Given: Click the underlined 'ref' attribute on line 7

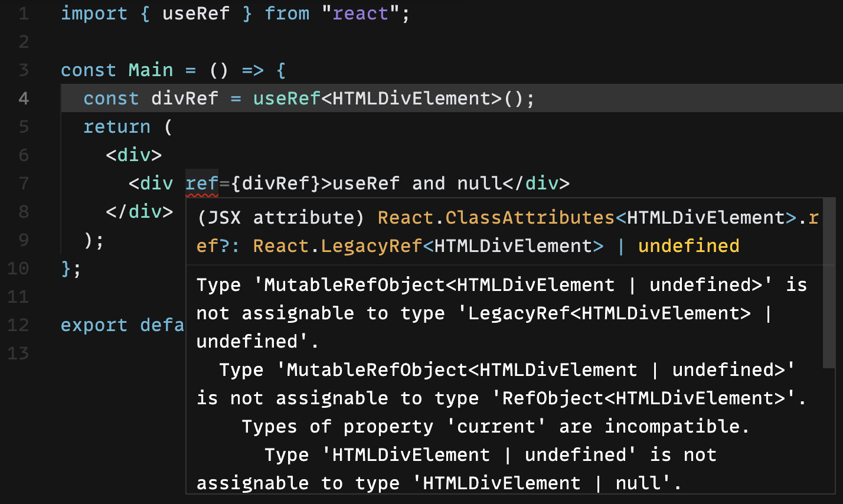Looking at the screenshot, I should 202,184.
